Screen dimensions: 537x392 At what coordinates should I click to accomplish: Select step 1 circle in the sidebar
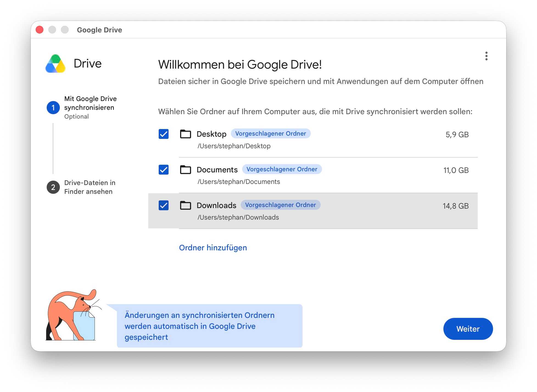(x=53, y=108)
